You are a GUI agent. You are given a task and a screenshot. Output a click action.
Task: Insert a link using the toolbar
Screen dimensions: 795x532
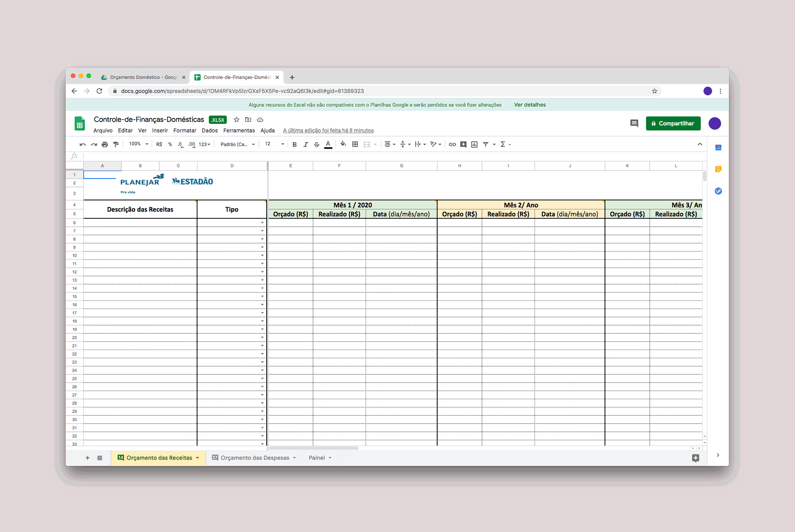452,144
